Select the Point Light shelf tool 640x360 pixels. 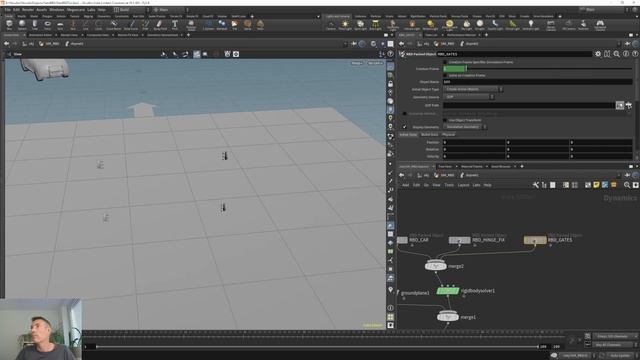[345, 25]
